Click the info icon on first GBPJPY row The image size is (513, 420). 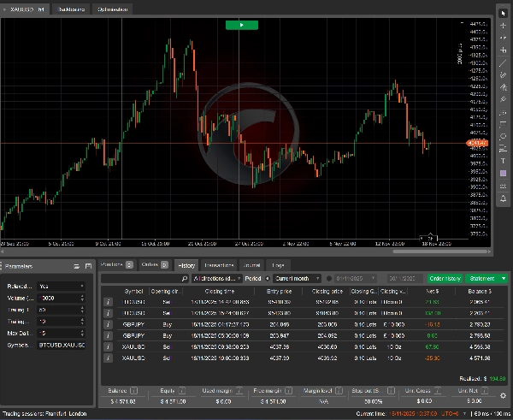point(108,324)
